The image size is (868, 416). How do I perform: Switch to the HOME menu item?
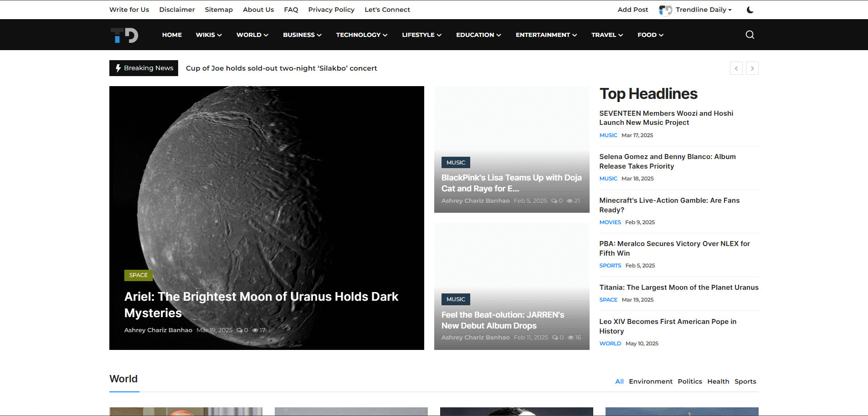pos(172,35)
